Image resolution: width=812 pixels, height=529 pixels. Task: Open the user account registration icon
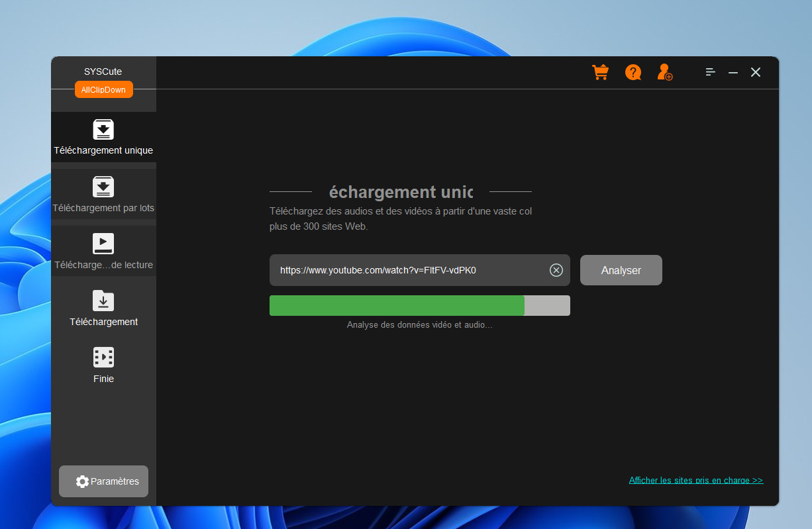[664, 72]
